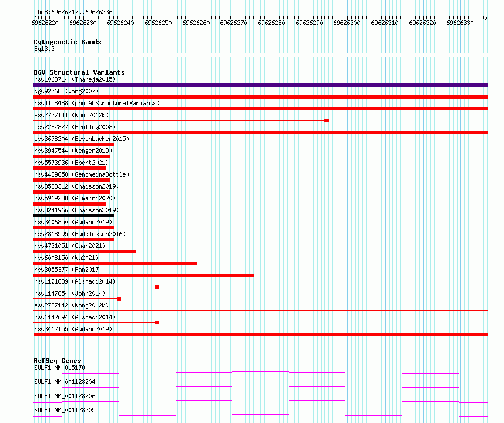Select the nsv1147654 (John2014) label
The image size is (504, 423).
(70, 293)
